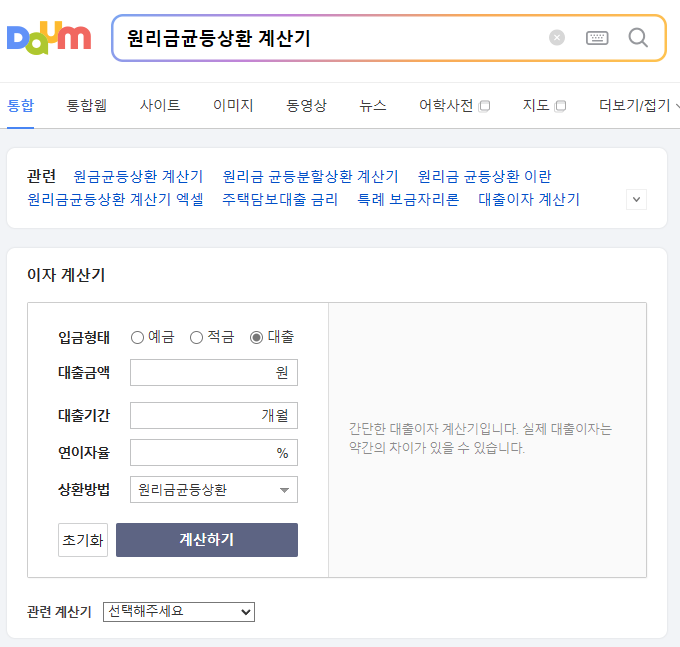The image size is (680, 647).
Task: Open the 사이트 tab
Action: [x=160, y=105]
